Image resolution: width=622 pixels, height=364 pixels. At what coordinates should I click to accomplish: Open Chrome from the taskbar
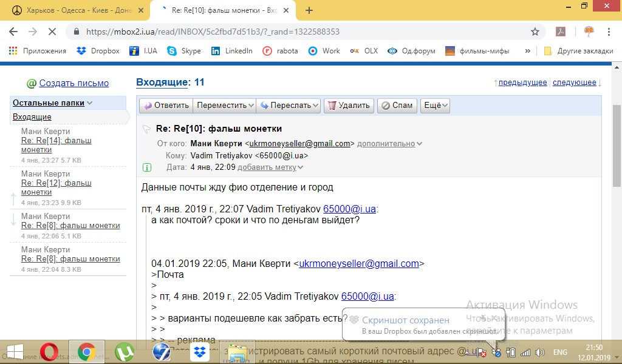(x=86, y=352)
